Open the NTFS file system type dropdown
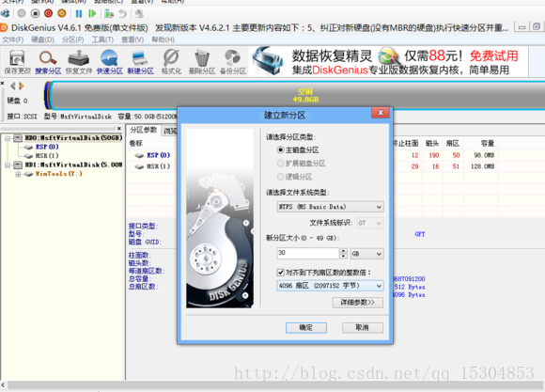 (x=330, y=207)
